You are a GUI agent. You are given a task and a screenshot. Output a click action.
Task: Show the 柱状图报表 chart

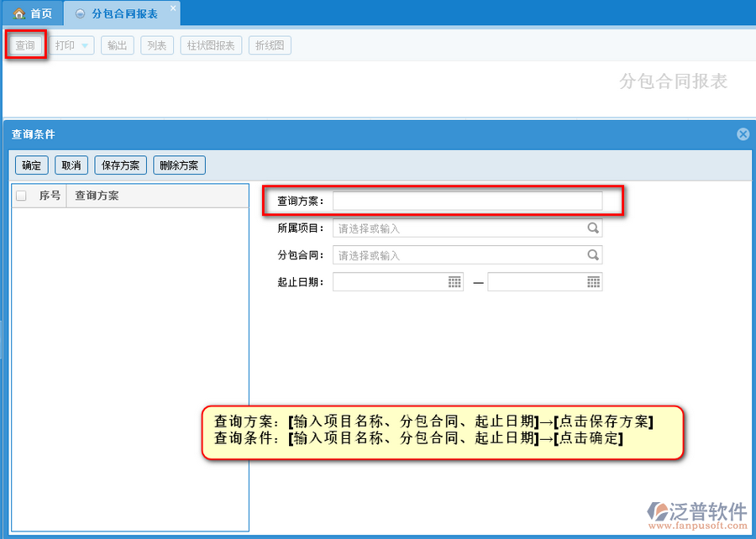(x=211, y=45)
